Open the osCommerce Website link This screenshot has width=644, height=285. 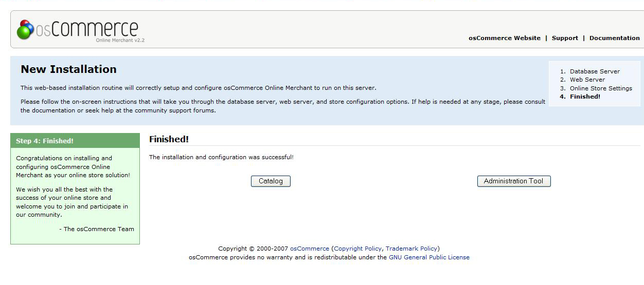click(x=504, y=38)
